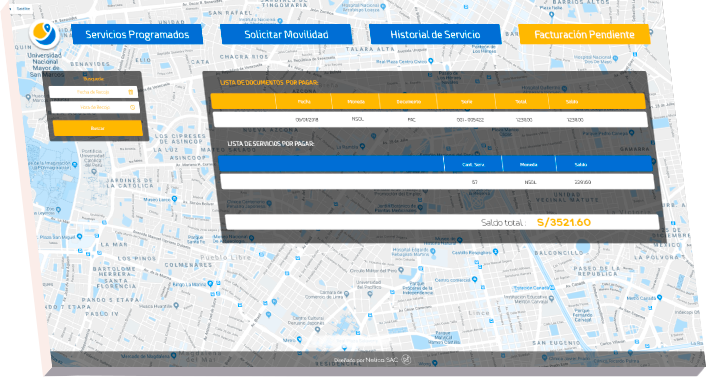Click the Metro Canada map marker

click(x=659, y=297)
